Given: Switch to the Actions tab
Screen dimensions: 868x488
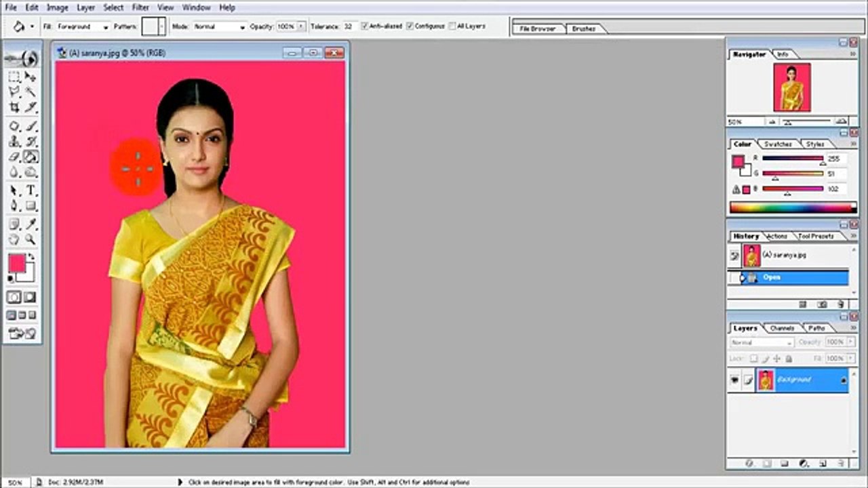Looking at the screenshot, I should point(776,236).
